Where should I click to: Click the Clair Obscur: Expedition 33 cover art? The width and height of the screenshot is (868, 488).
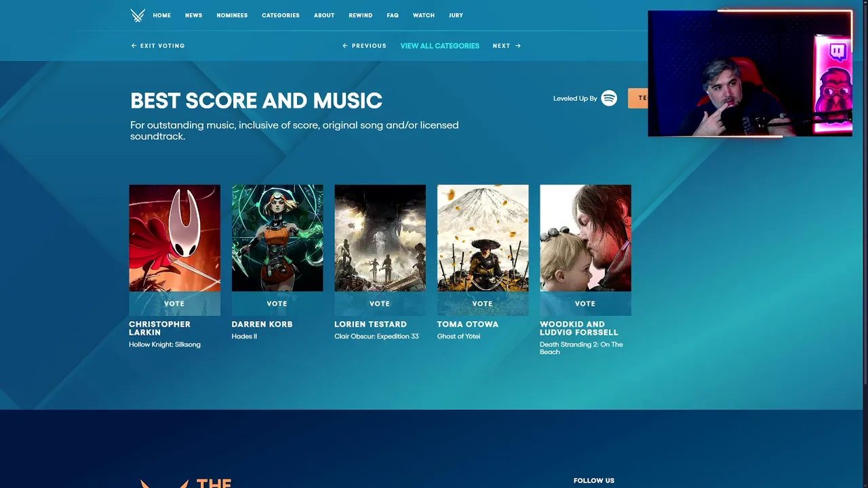point(380,238)
